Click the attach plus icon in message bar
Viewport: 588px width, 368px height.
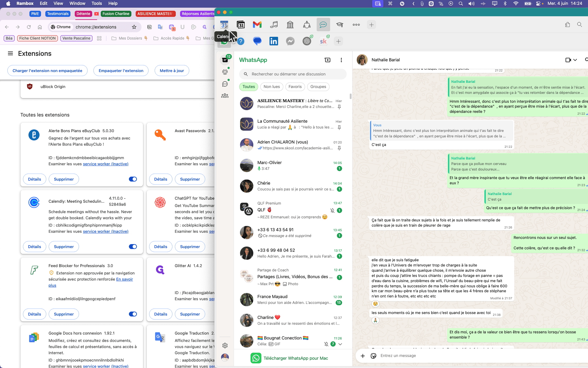pyautogui.click(x=363, y=356)
